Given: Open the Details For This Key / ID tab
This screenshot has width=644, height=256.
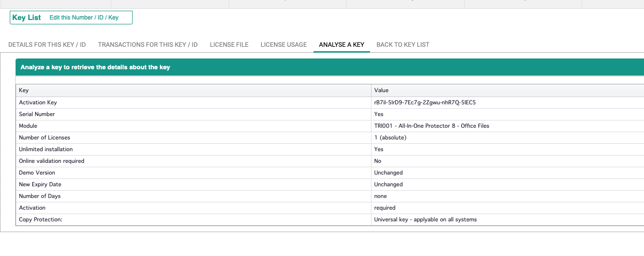Looking at the screenshot, I should pos(47,44).
